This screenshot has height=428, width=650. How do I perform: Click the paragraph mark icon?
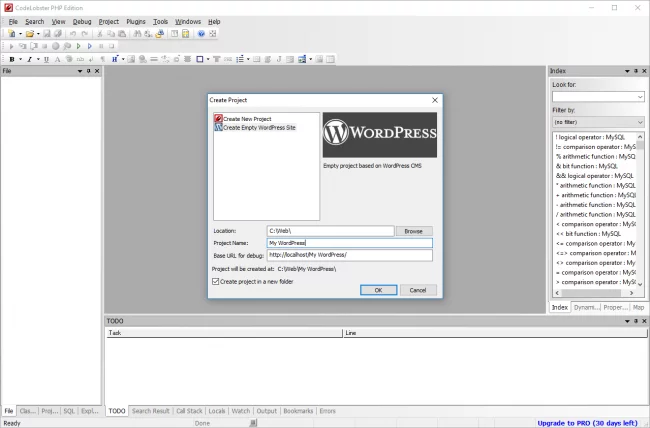click(x=103, y=59)
